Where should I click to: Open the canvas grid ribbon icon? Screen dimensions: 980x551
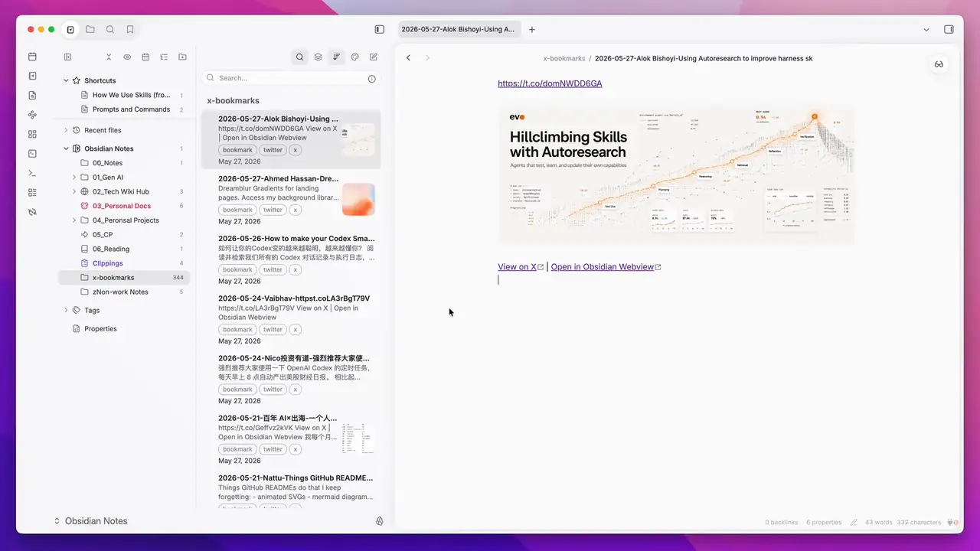point(32,134)
